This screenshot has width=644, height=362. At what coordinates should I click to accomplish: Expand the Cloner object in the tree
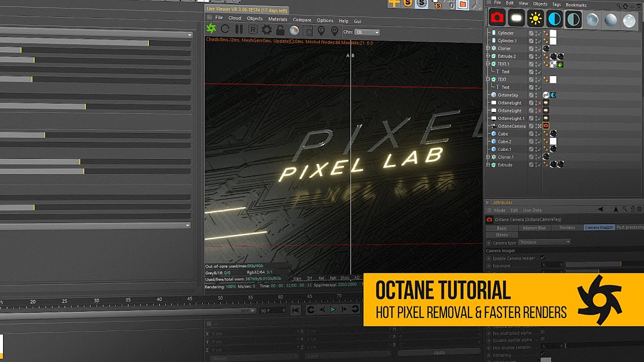click(488, 48)
